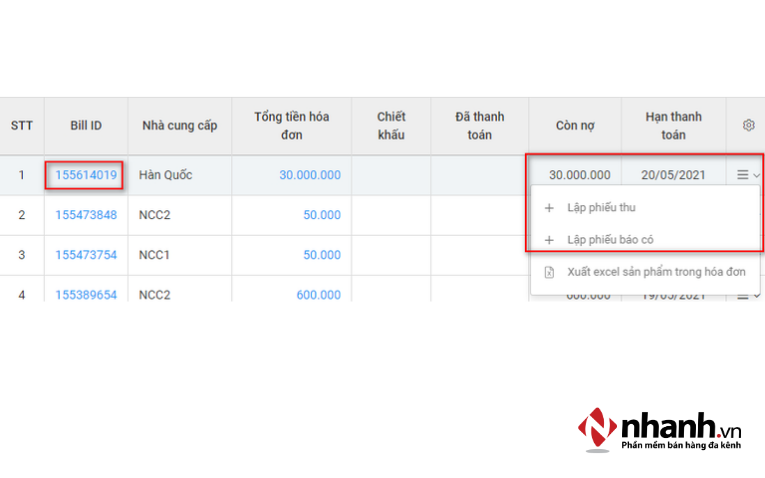Open bill ID 155473754
The image size is (765, 478).
85,255
